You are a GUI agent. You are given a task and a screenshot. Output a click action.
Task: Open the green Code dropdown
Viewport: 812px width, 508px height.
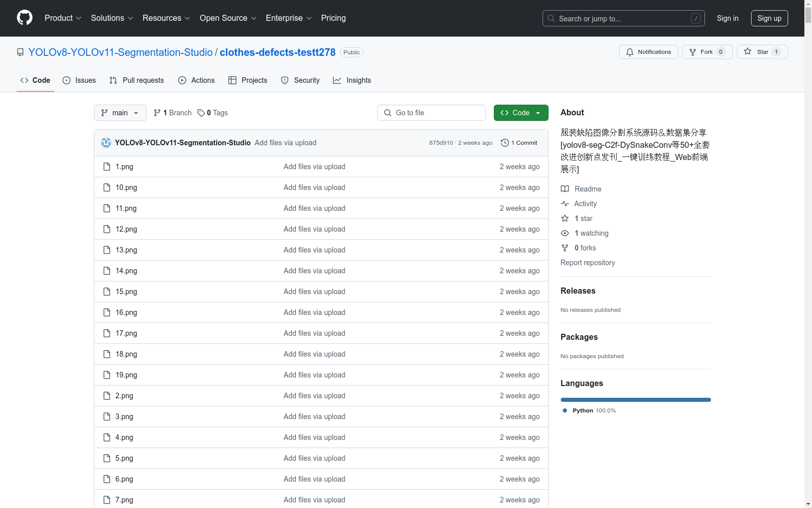coord(521,113)
